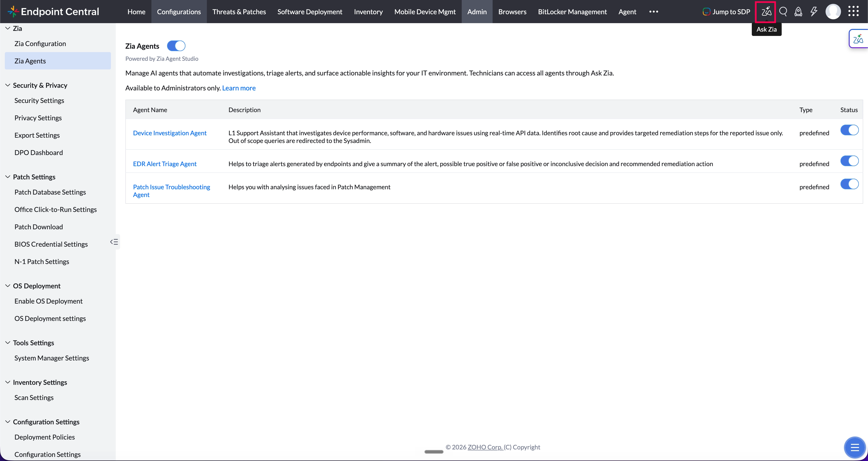Screen dimensions: 868x461
Task: Open N-1 Patch Settings
Action: (58, 262)
